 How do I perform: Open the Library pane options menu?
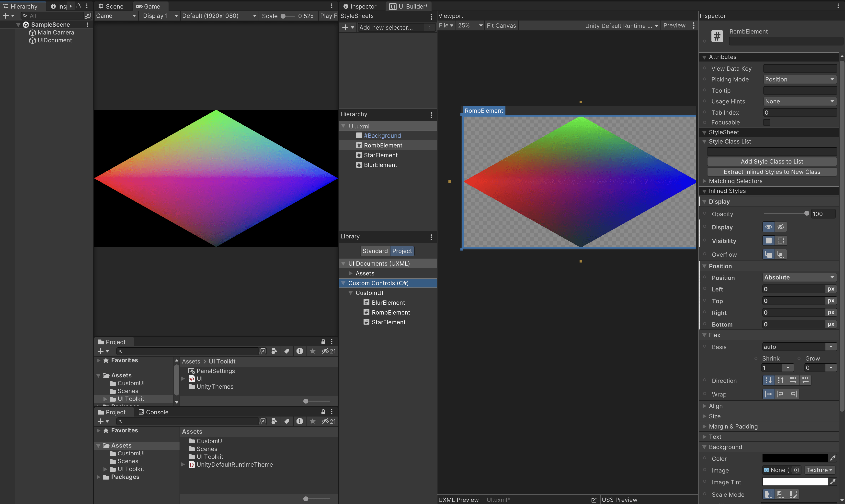click(x=431, y=237)
